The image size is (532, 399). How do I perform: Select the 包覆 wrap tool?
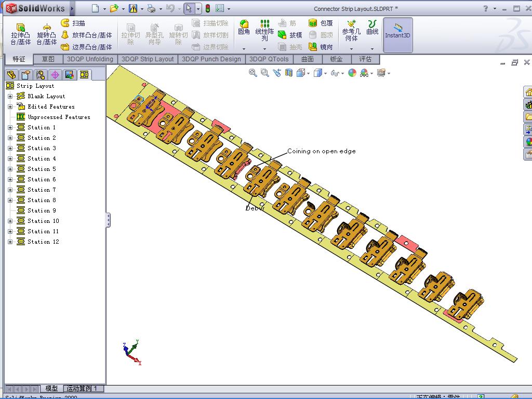pyautogui.click(x=321, y=23)
